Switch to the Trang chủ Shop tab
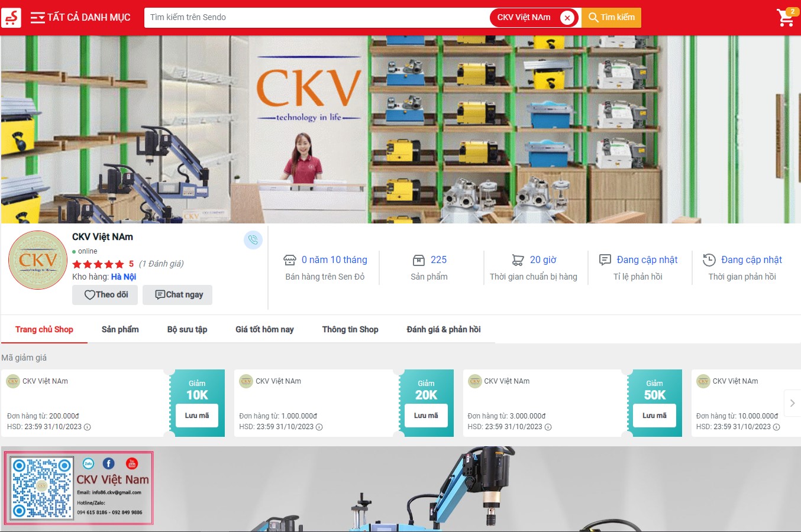 44,329
